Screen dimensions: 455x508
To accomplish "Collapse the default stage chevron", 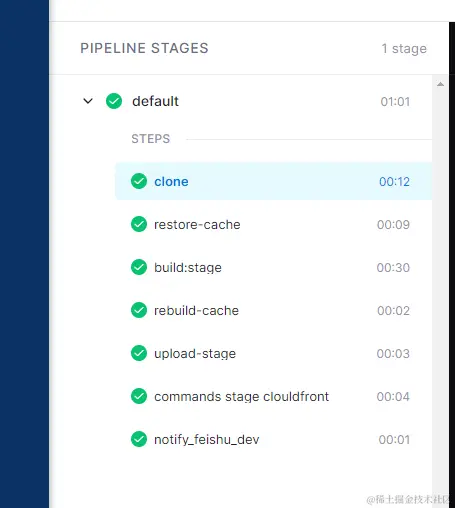I will coord(88,101).
